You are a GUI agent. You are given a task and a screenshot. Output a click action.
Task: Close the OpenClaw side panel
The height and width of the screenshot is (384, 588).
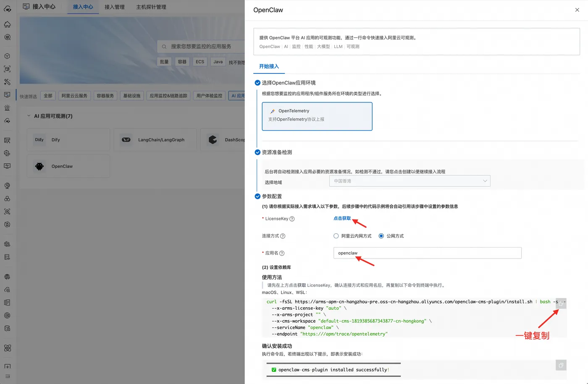click(x=577, y=10)
